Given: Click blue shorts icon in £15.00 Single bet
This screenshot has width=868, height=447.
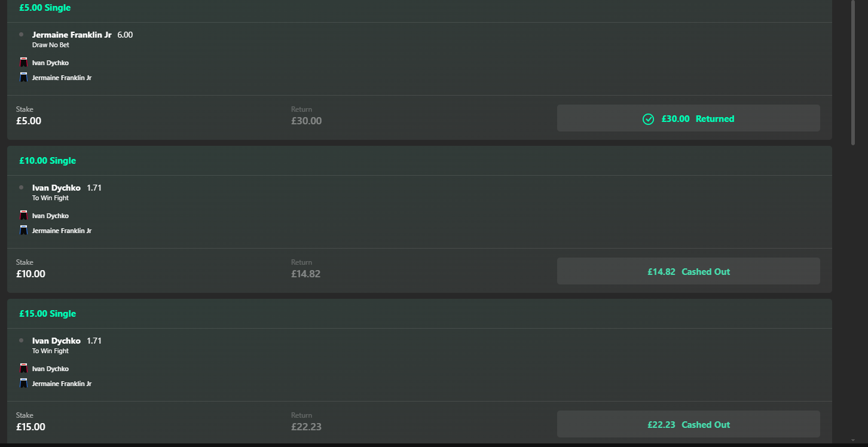Looking at the screenshot, I should (24, 383).
